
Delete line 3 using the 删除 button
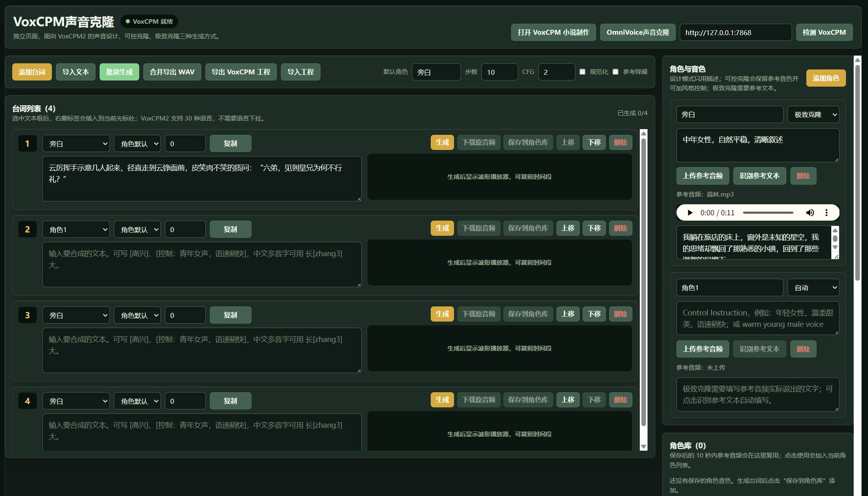pyautogui.click(x=621, y=314)
